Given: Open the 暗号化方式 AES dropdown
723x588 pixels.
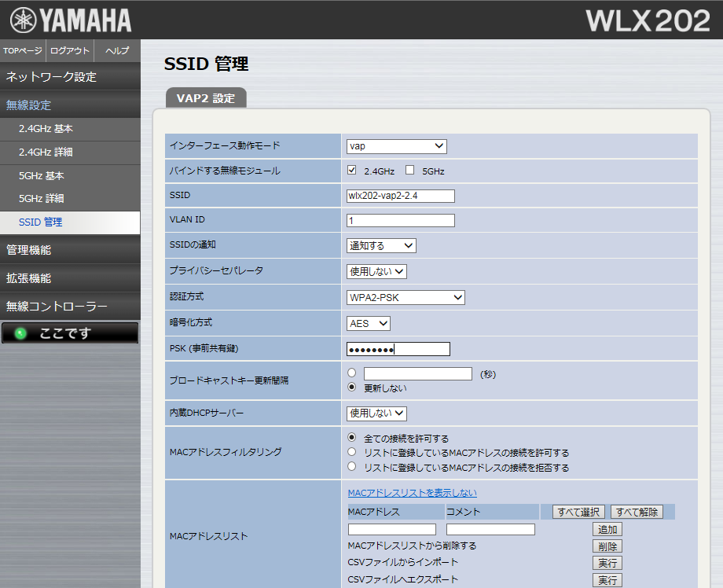Looking at the screenshot, I should pos(367,323).
